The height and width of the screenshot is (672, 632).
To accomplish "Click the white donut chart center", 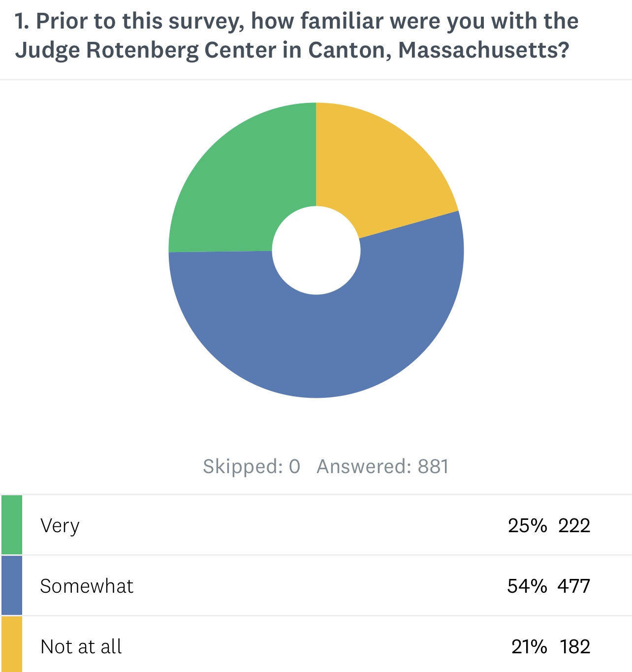I will click(x=316, y=250).
